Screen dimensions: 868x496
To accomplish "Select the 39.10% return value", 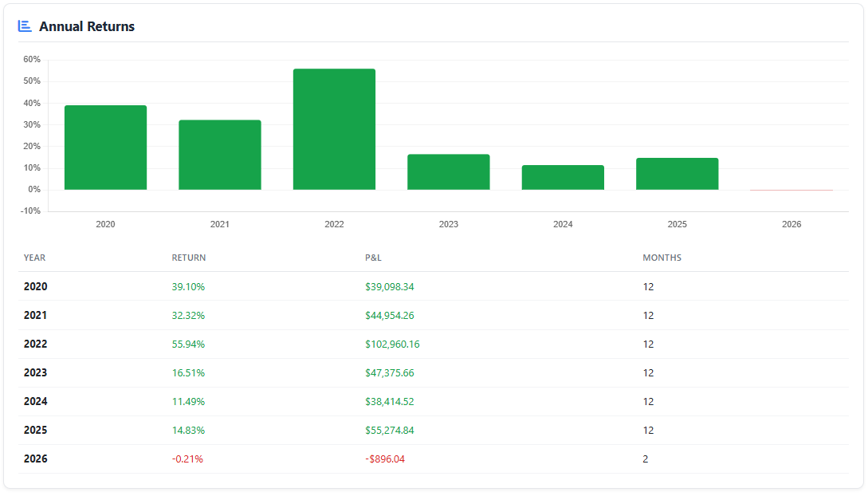I will click(188, 286).
